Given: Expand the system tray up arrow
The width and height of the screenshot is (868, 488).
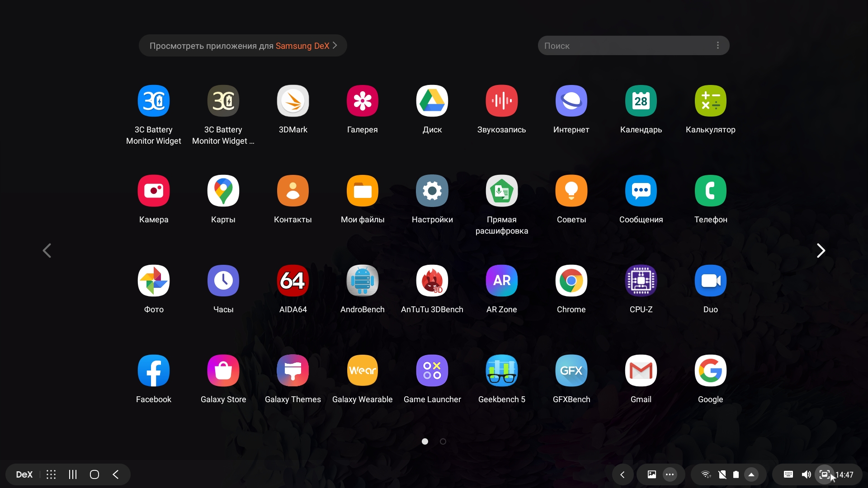Looking at the screenshot, I should [751, 474].
